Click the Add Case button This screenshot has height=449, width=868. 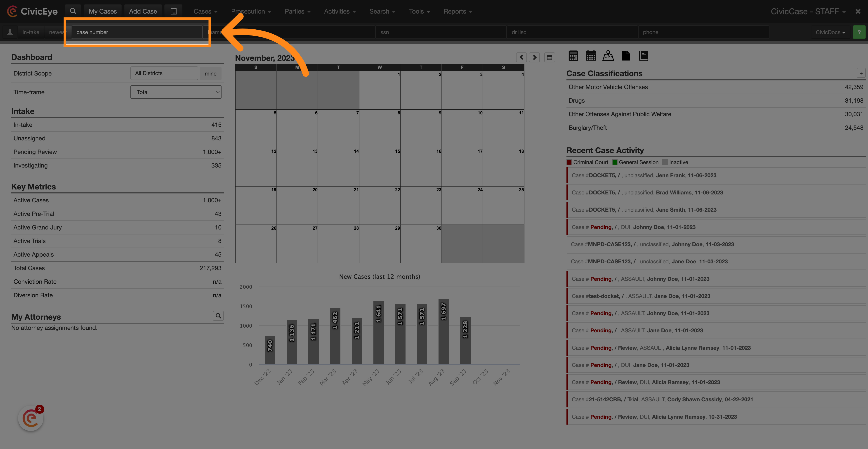pyautogui.click(x=143, y=12)
